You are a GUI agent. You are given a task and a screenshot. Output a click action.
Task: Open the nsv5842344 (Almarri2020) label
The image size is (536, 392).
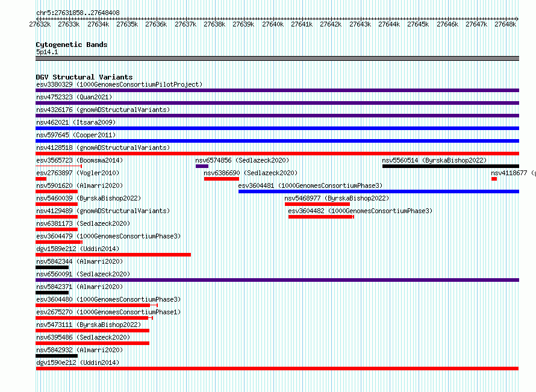coord(79,261)
